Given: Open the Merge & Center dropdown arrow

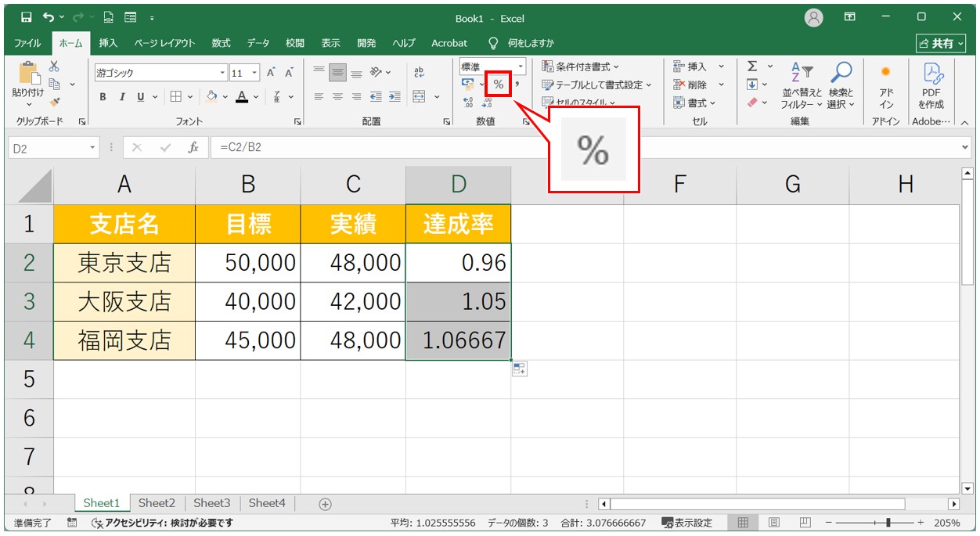Looking at the screenshot, I should pyautogui.click(x=437, y=97).
